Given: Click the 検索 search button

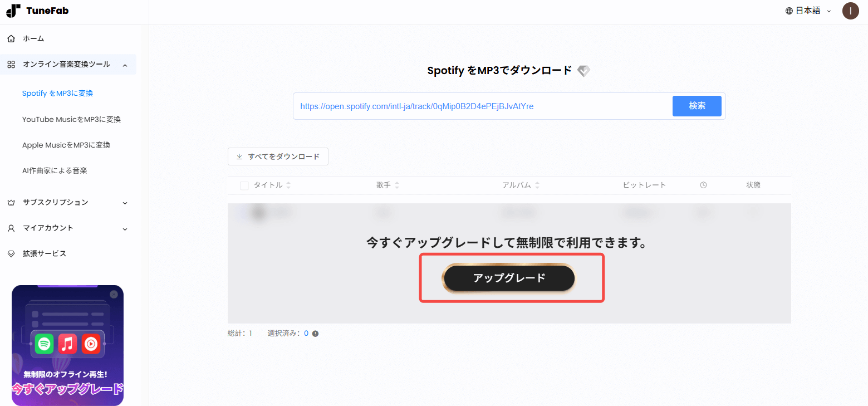Looking at the screenshot, I should tap(697, 106).
